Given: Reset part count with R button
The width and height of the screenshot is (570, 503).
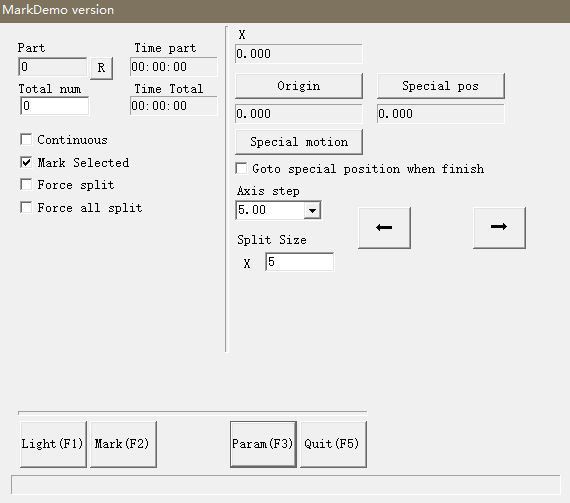Looking at the screenshot, I should (101, 68).
